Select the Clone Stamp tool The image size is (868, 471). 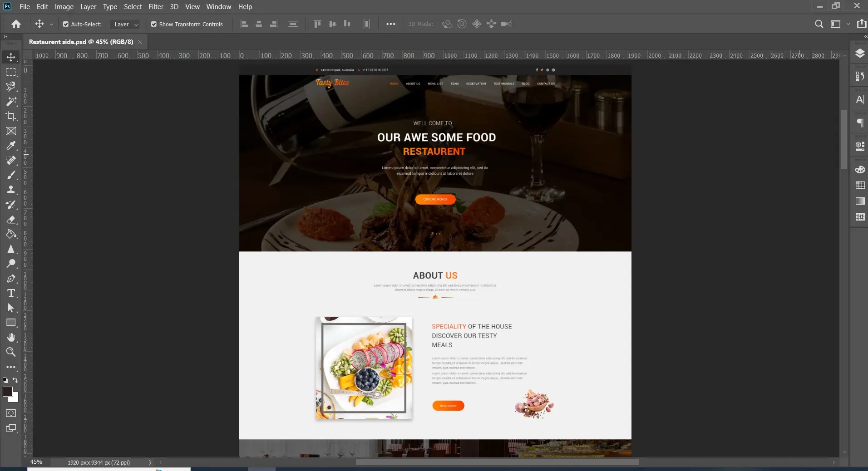point(11,190)
